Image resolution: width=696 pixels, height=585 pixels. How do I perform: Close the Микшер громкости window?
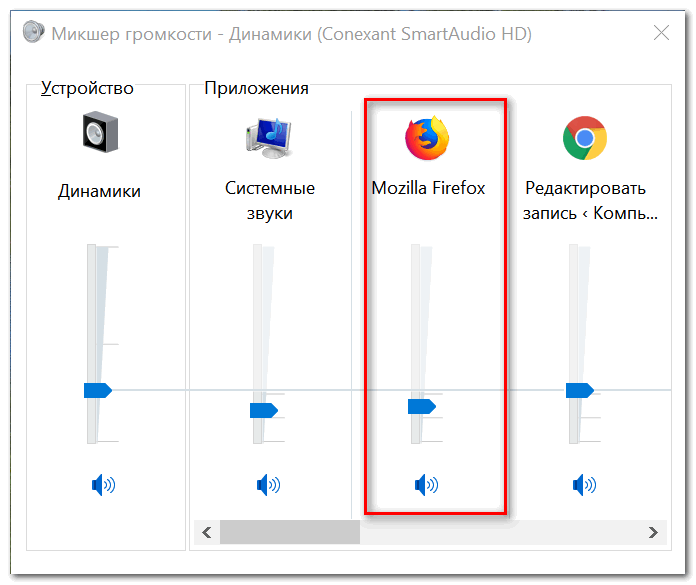661,32
